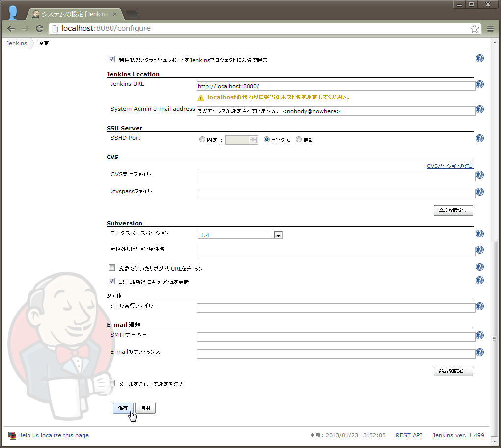Go to Jenkins breadcrumb
This screenshot has height=448, width=501.
[17, 43]
